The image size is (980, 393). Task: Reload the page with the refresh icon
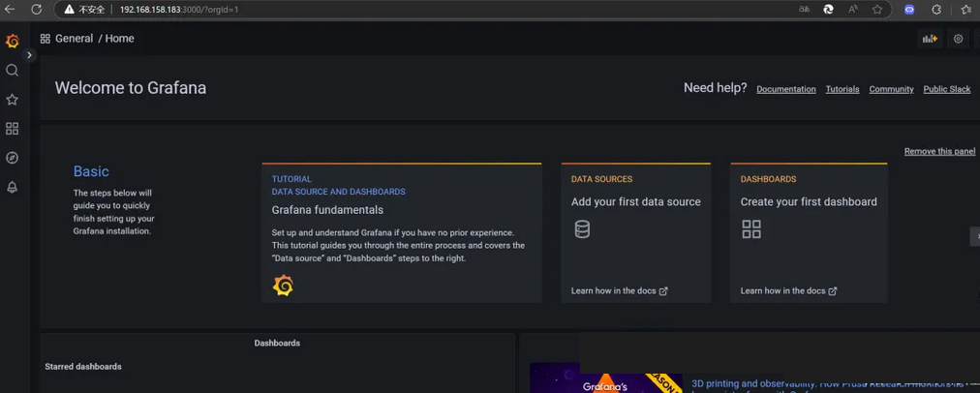coord(36,10)
